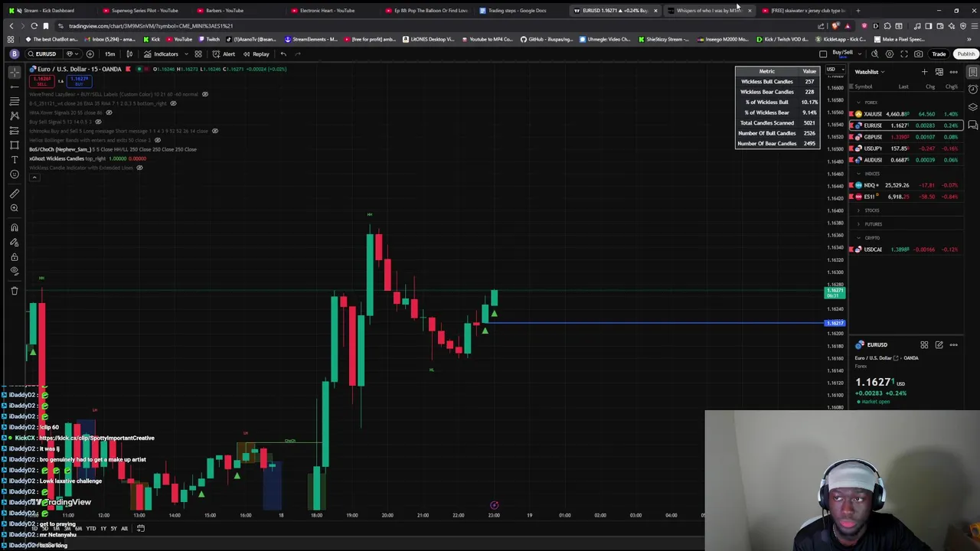Toggle visibility of HMA Xover Signals indicator
The image size is (980, 551).
[109, 112]
